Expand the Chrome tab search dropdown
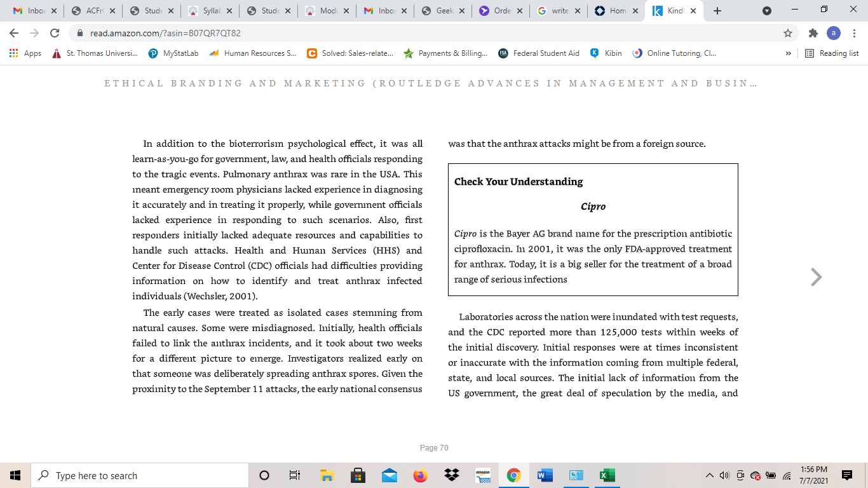868x488 pixels. coord(767,11)
